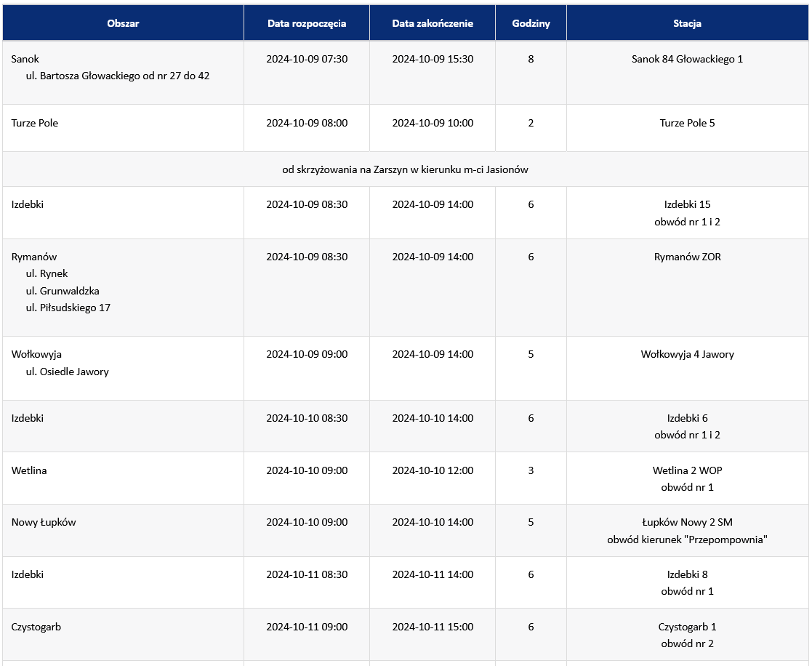812x666 pixels.
Task: Click the note about skrzyżowania na Zarszyn
Action: click(x=406, y=169)
